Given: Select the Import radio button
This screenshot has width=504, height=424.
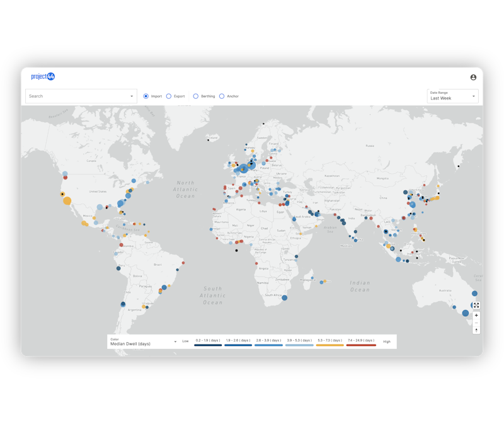Looking at the screenshot, I should (x=146, y=96).
